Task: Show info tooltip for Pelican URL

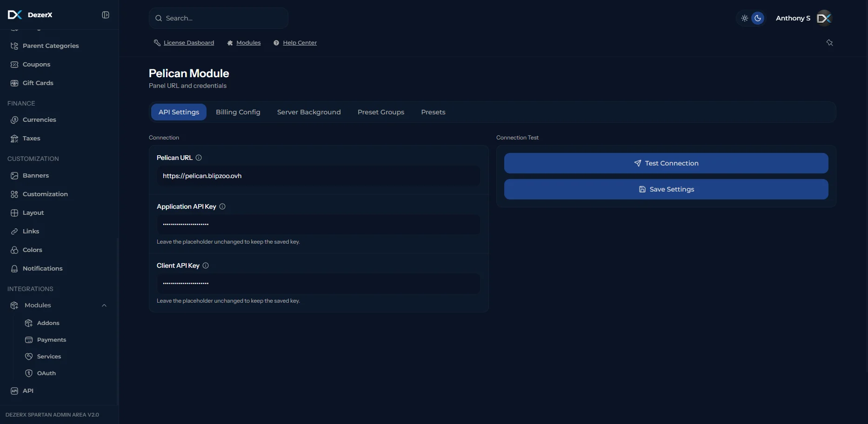Action: point(199,158)
